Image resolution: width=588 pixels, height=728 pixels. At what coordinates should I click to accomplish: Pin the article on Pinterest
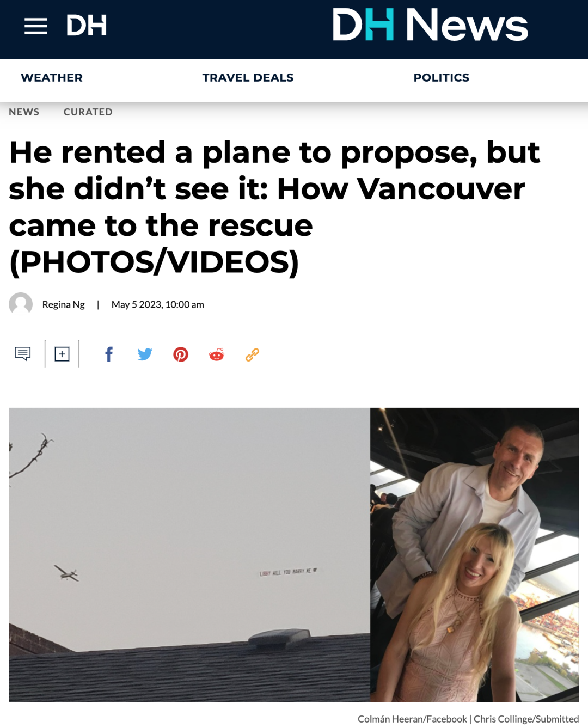(x=181, y=354)
